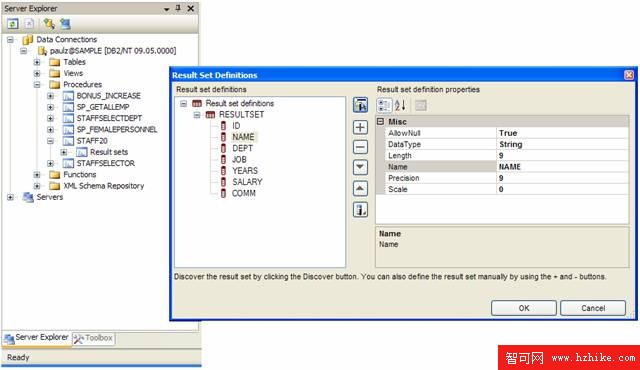Screen dimensions: 640x370
Task: Click the minus Remove button
Action: [x=360, y=147]
